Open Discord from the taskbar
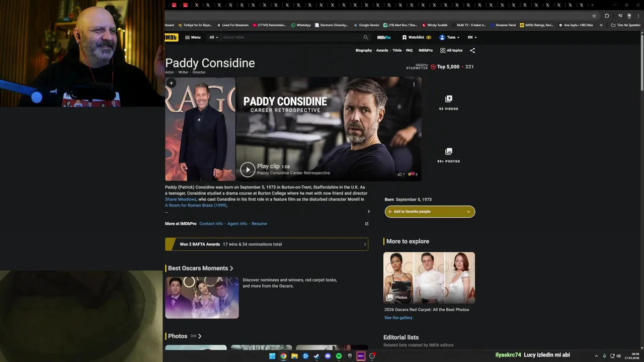The width and height of the screenshot is (644, 362). click(x=328, y=356)
